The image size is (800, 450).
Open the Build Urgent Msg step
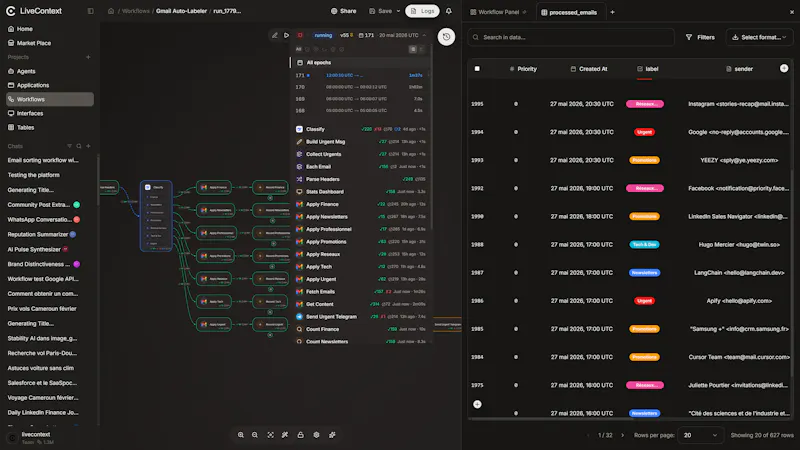[x=361, y=142]
